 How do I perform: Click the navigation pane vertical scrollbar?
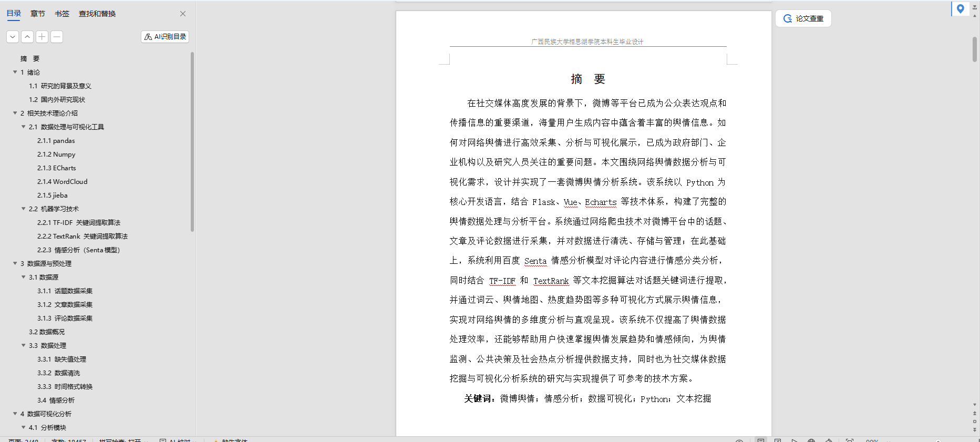click(x=192, y=142)
